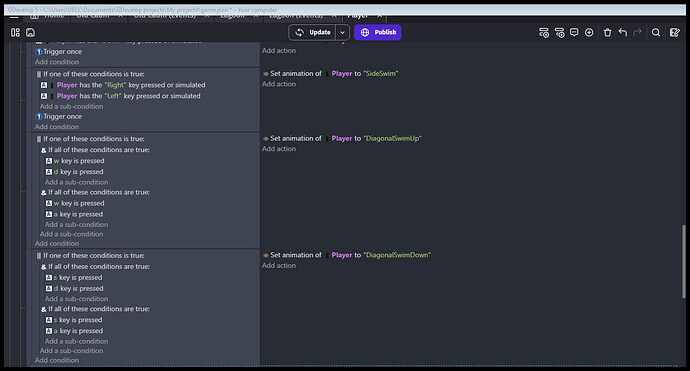Select the Set animation to "SideSwim" action
Screen dimensions: 690x371
[x=330, y=73]
